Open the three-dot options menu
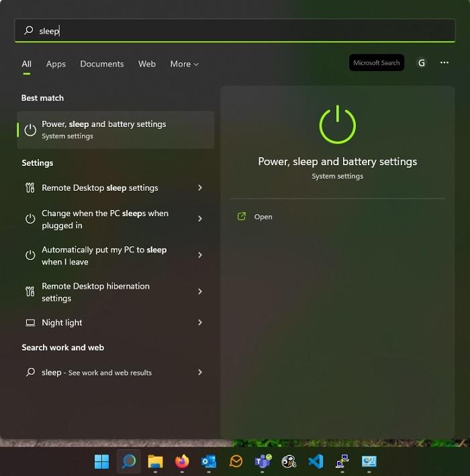Image resolution: width=470 pixels, height=476 pixels. tap(444, 63)
